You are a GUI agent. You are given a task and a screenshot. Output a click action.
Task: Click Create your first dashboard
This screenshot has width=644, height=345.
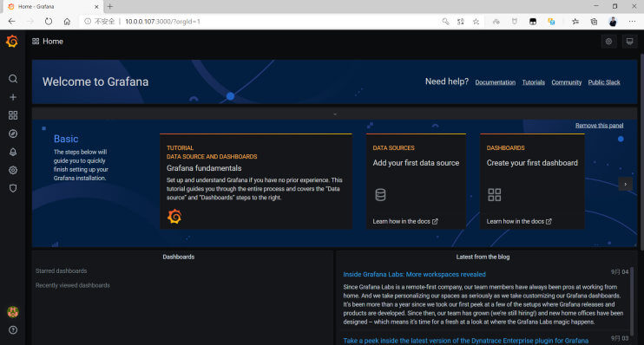point(532,163)
